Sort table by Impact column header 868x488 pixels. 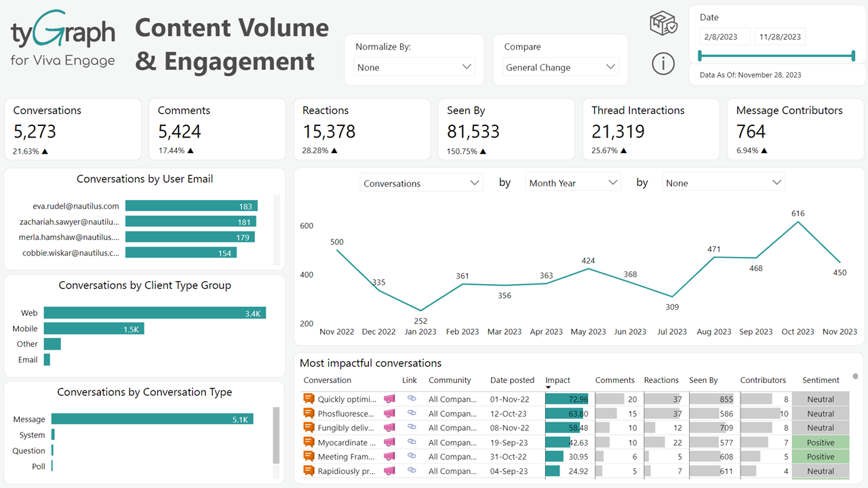(558, 380)
